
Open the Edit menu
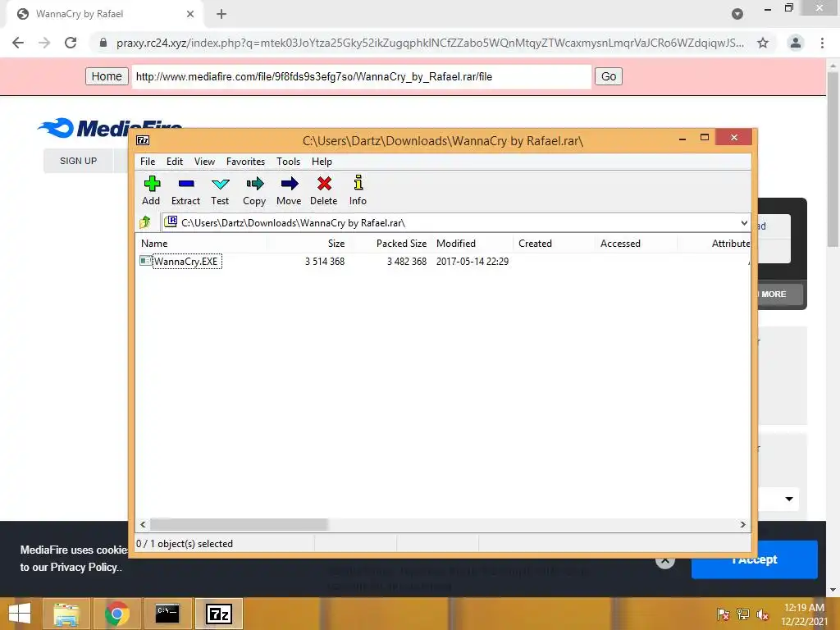[x=175, y=162]
